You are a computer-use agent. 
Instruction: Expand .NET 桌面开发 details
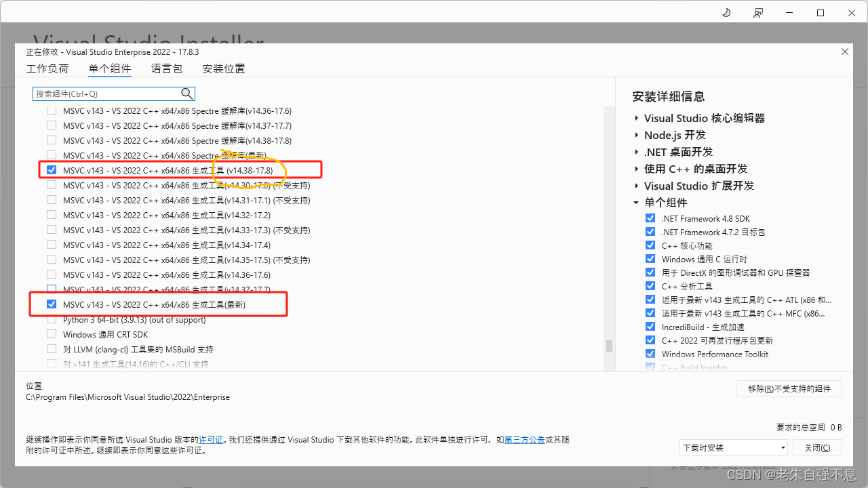636,152
